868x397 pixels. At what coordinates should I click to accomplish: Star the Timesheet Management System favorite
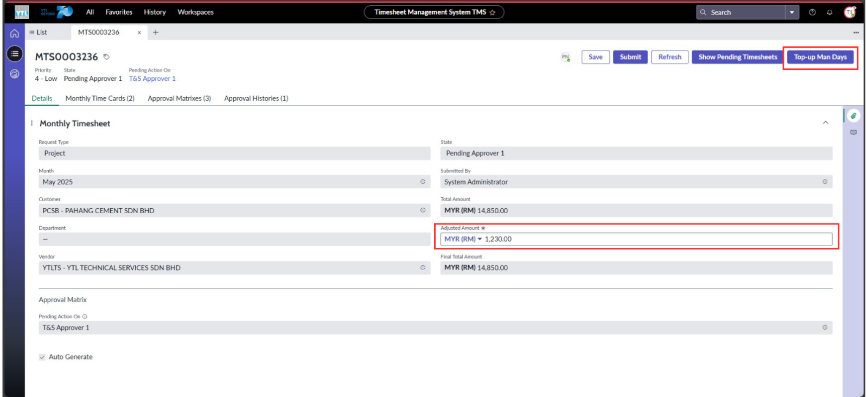coord(493,12)
